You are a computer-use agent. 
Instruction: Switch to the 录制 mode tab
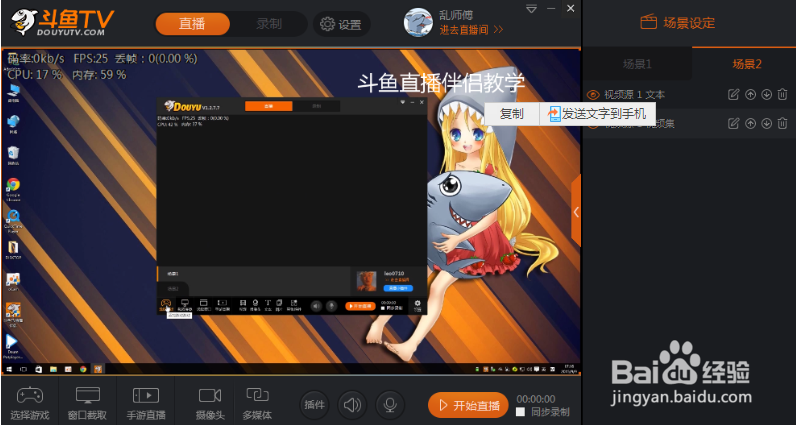(x=269, y=24)
